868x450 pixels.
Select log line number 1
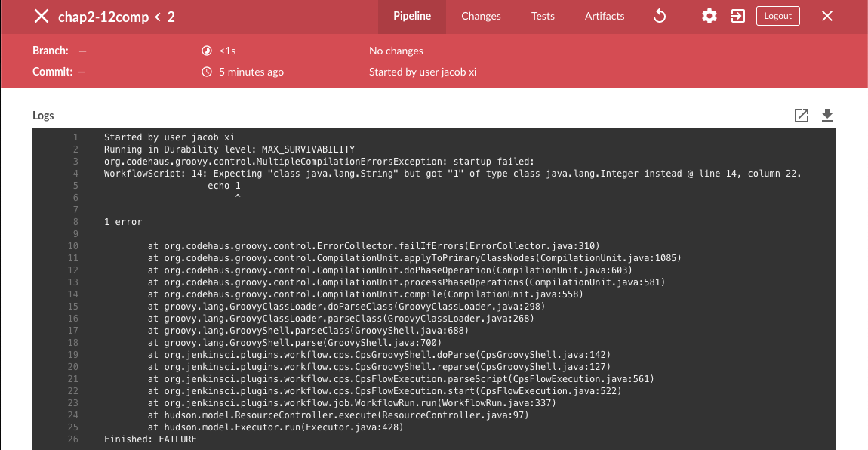(x=75, y=137)
